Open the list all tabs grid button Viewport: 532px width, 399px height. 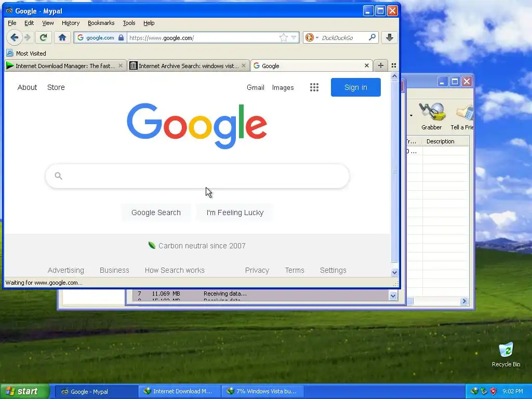[394, 65]
